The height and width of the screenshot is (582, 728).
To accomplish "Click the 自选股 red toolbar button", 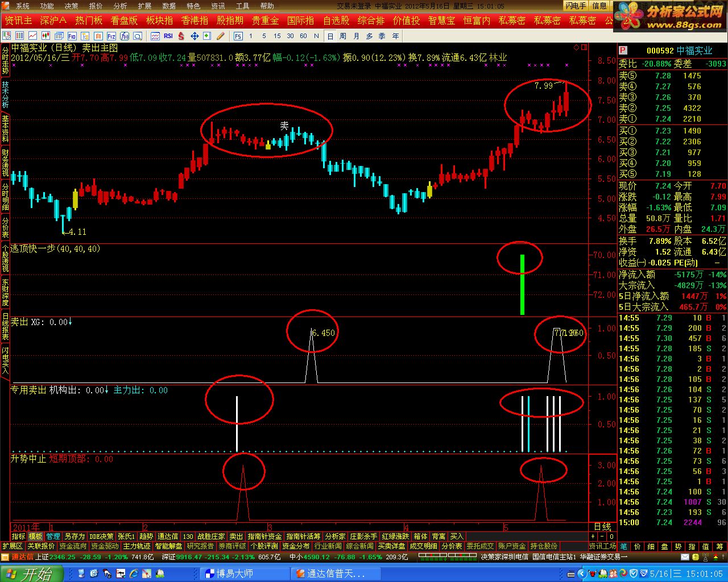I will point(336,20).
